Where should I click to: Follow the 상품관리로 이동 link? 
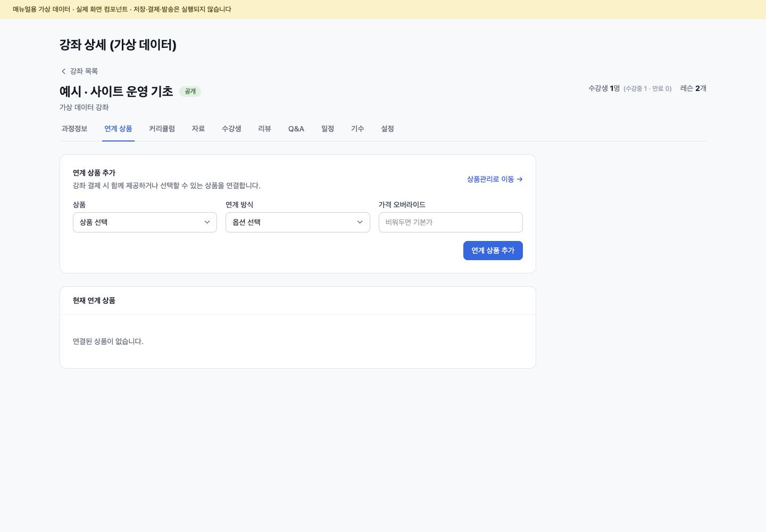(x=495, y=179)
